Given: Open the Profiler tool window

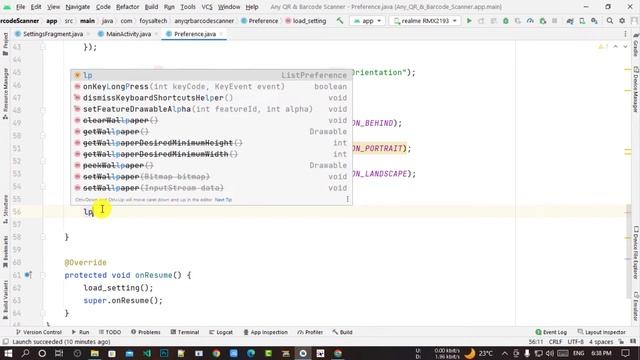Looking at the screenshot, I should (x=310, y=332).
